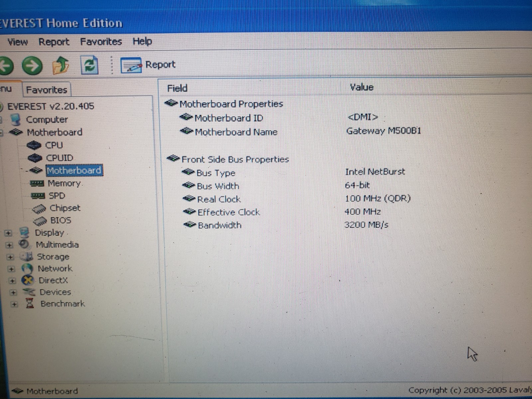Click the green Forward navigation arrow
Viewport: 532px width, 399px height.
(32, 65)
